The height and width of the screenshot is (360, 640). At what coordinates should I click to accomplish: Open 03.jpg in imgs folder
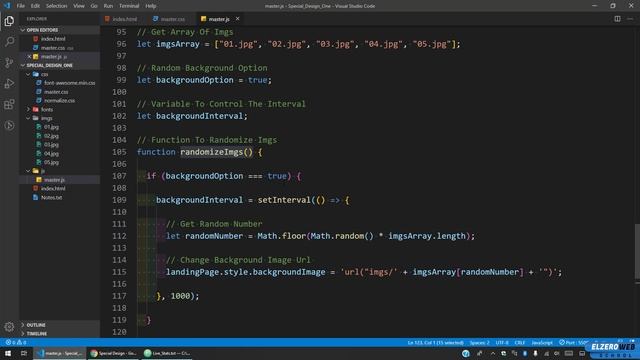51,144
